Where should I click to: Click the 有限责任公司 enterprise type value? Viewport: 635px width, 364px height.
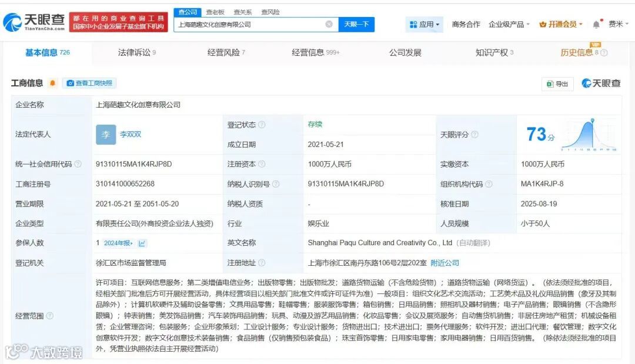(154, 223)
